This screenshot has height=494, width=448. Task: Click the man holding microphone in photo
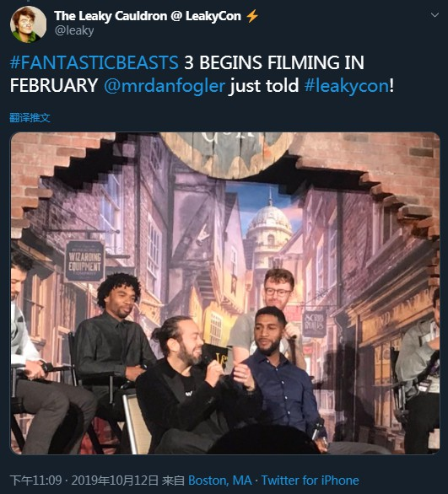coord(189,384)
